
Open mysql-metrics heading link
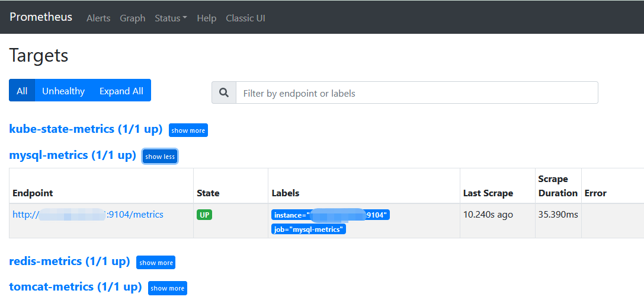72,155
